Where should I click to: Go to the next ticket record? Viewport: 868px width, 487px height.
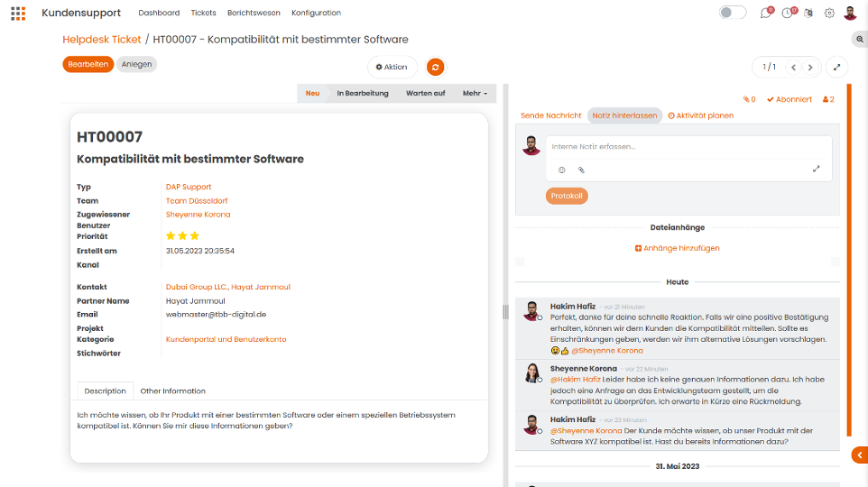(x=810, y=68)
